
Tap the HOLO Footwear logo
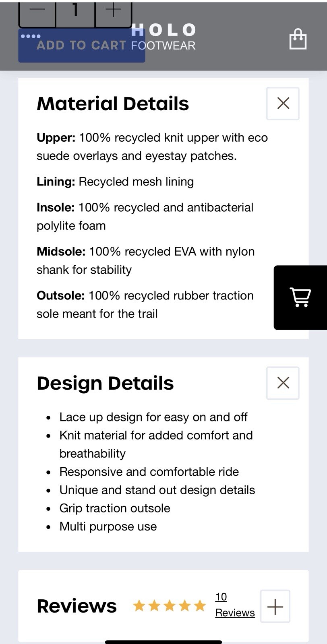tap(163, 37)
